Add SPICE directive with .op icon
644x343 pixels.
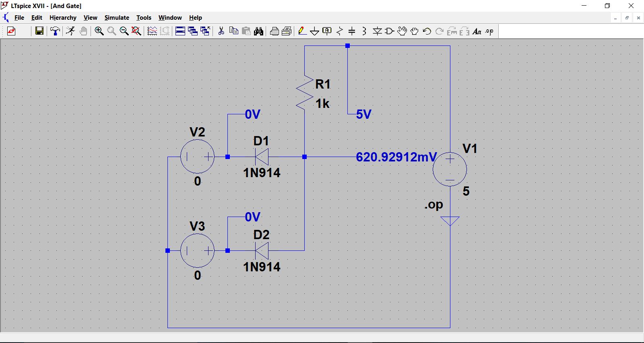pyautogui.click(x=489, y=31)
